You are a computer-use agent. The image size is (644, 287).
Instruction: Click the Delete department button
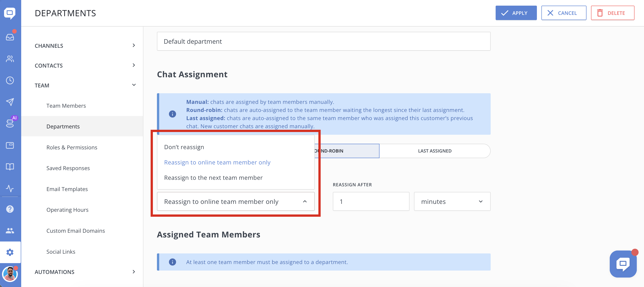[612, 13]
